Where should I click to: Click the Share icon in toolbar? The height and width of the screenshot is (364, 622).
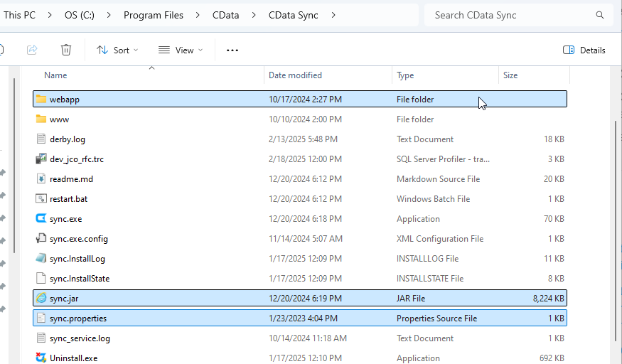pyautogui.click(x=32, y=50)
